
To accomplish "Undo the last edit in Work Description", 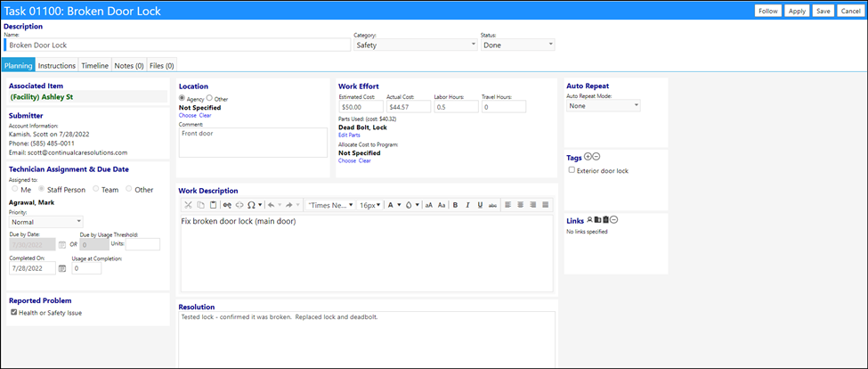I will click(271, 205).
